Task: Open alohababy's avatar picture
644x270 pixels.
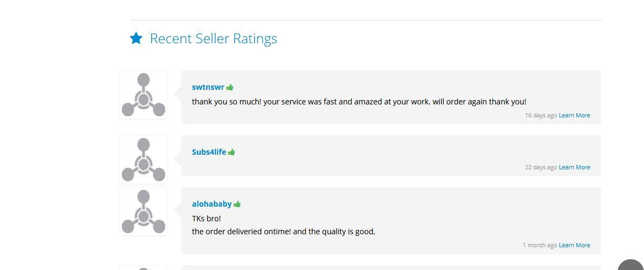Action: pos(143,212)
